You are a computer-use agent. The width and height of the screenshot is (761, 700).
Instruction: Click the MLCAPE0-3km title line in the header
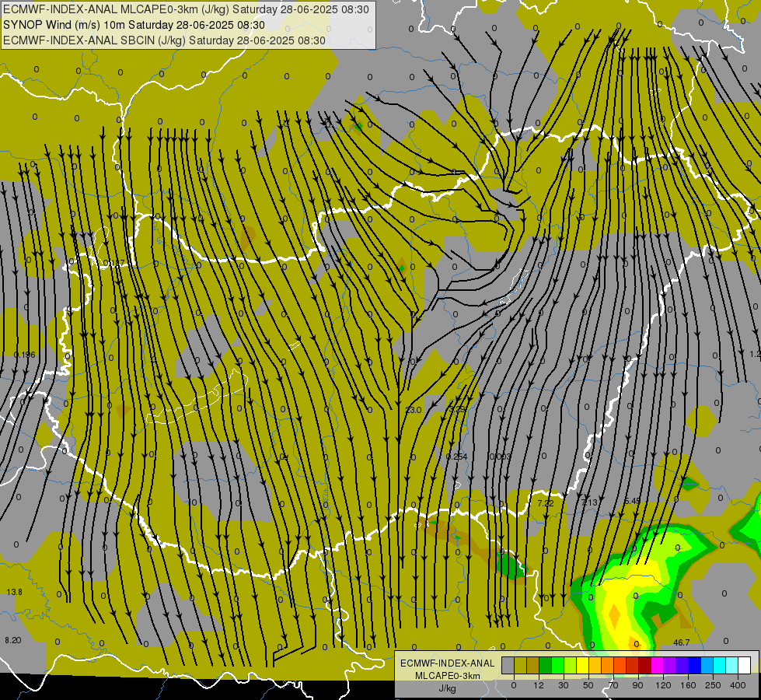[187, 9]
